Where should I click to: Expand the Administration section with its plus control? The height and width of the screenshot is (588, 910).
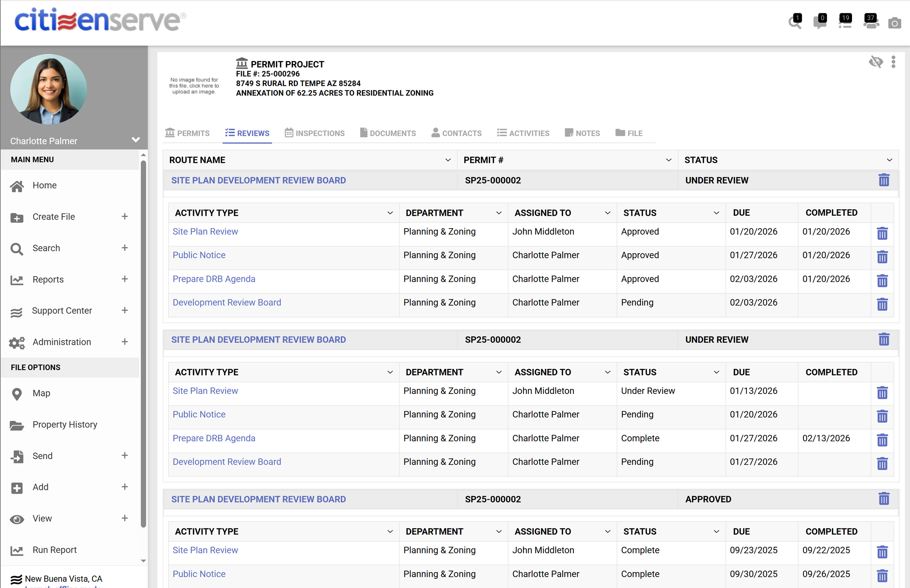click(x=125, y=342)
